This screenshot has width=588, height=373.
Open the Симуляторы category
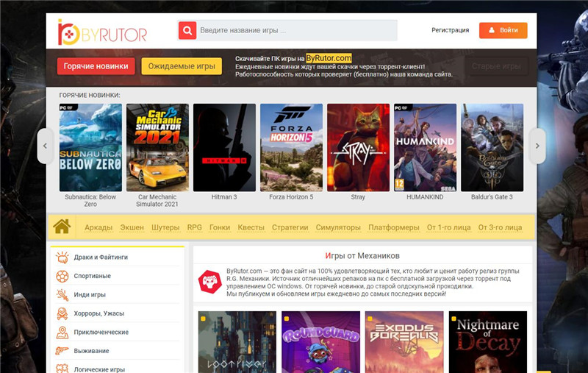pyautogui.click(x=338, y=227)
